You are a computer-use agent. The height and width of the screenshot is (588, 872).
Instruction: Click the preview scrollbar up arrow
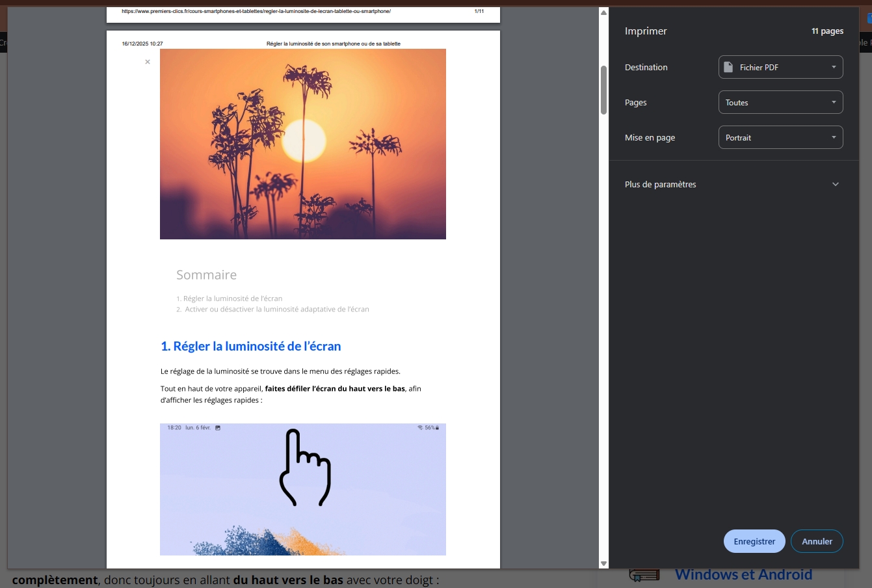[603, 12]
